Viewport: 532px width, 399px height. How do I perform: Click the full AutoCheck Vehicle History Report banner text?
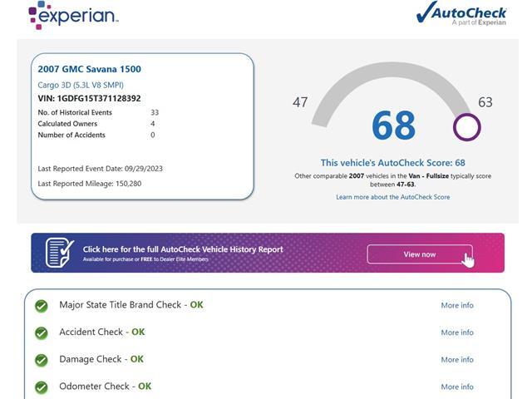(x=183, y=249)
